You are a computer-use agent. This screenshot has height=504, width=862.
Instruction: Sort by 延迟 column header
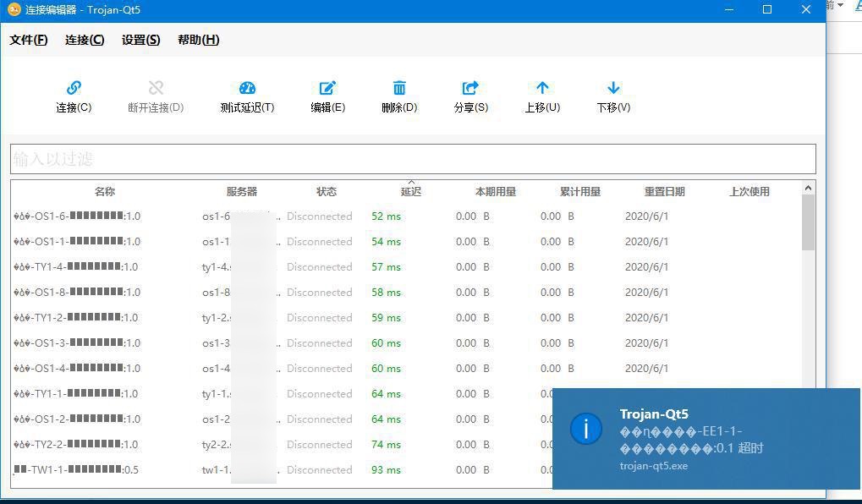(410, 191)
